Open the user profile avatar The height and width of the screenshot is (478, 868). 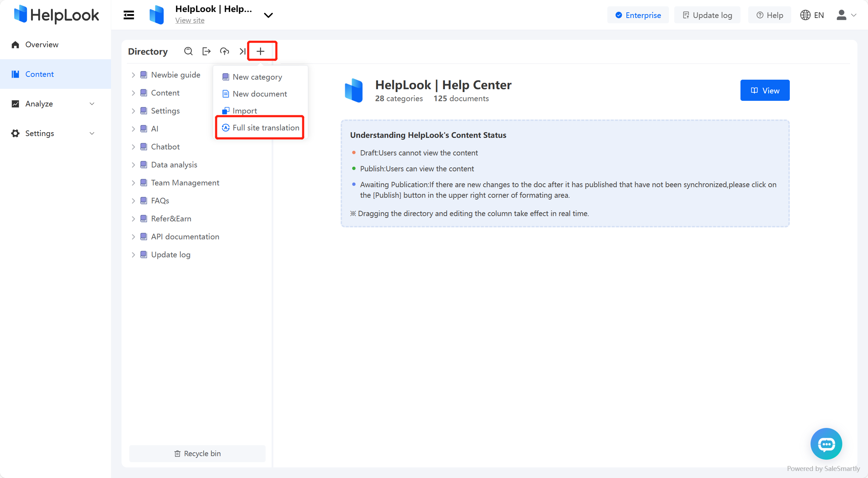pos(842,15)
